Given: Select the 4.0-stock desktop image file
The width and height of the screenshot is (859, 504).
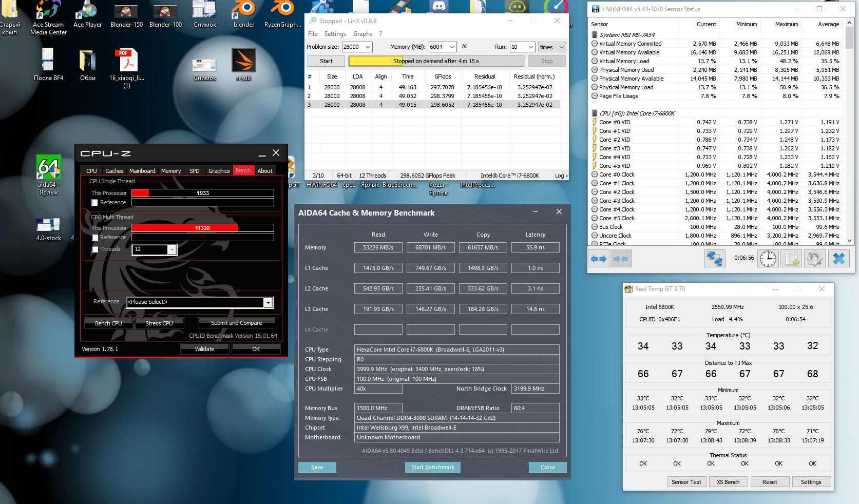Looking at the screenshot, I should coord(49,225).
